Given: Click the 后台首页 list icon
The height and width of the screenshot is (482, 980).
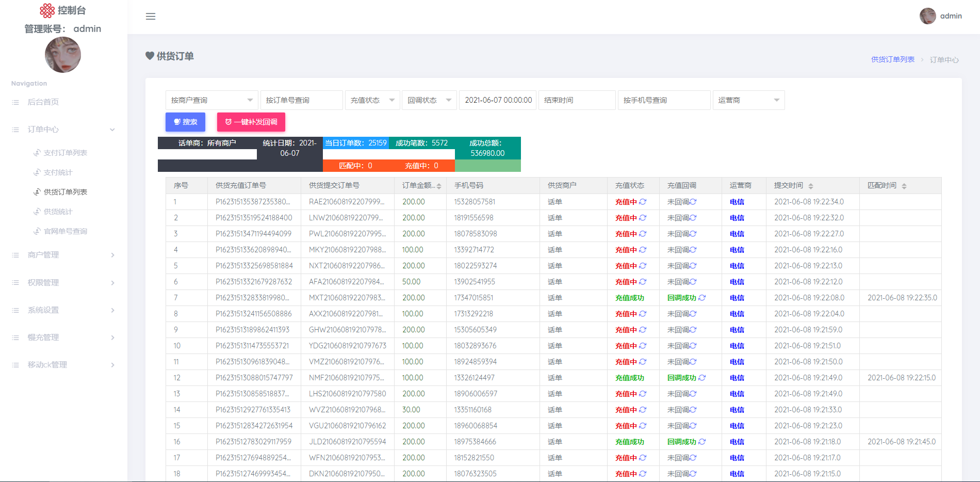Looking at the screenshot, I should click(x=15, y=102).
